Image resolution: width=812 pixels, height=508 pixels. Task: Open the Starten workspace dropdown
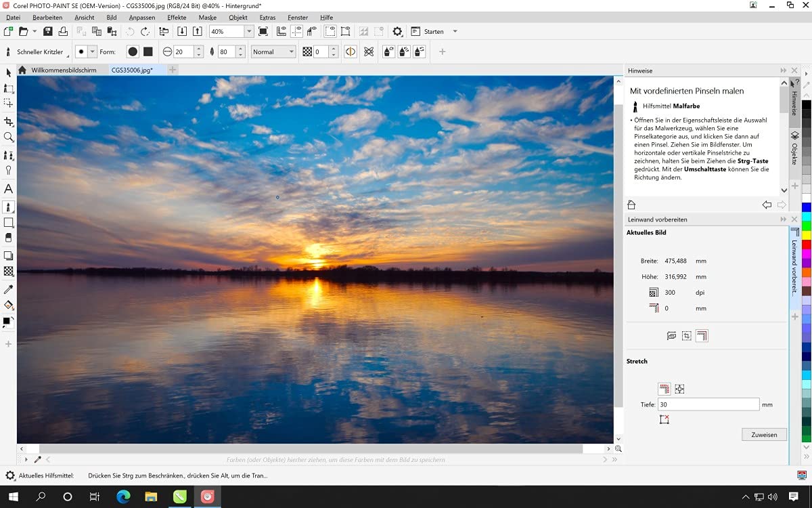point(455,31)
